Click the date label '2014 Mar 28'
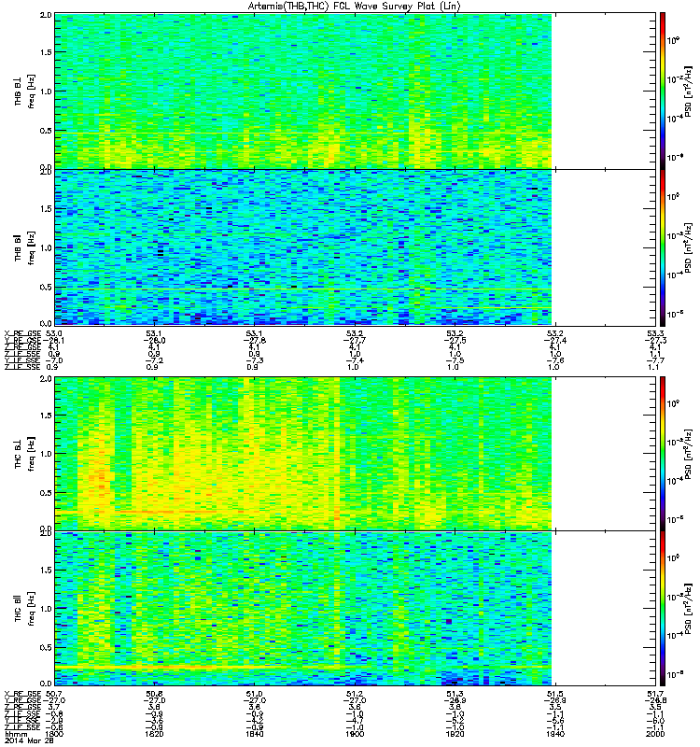 pyautogui.click(x=29, y=740)
